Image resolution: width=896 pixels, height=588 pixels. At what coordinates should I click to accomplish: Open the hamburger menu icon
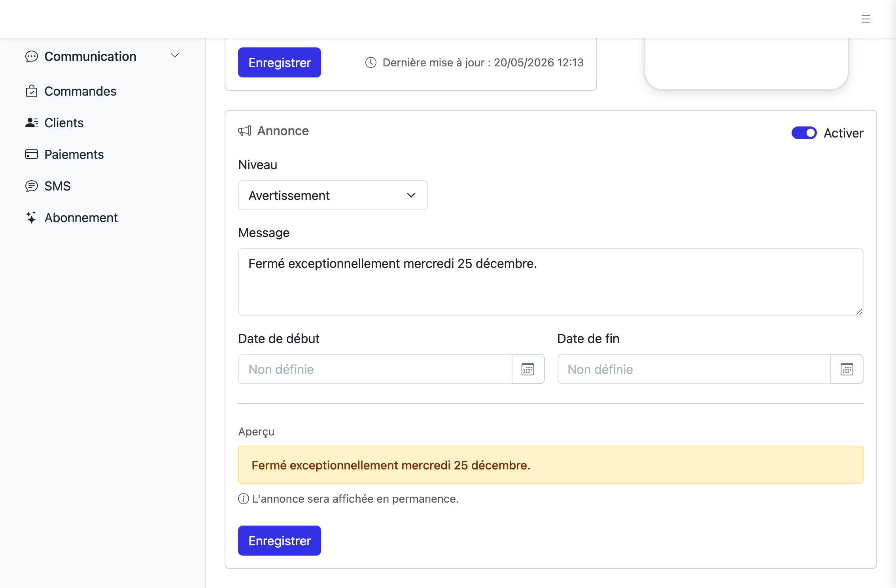[866, 19]
